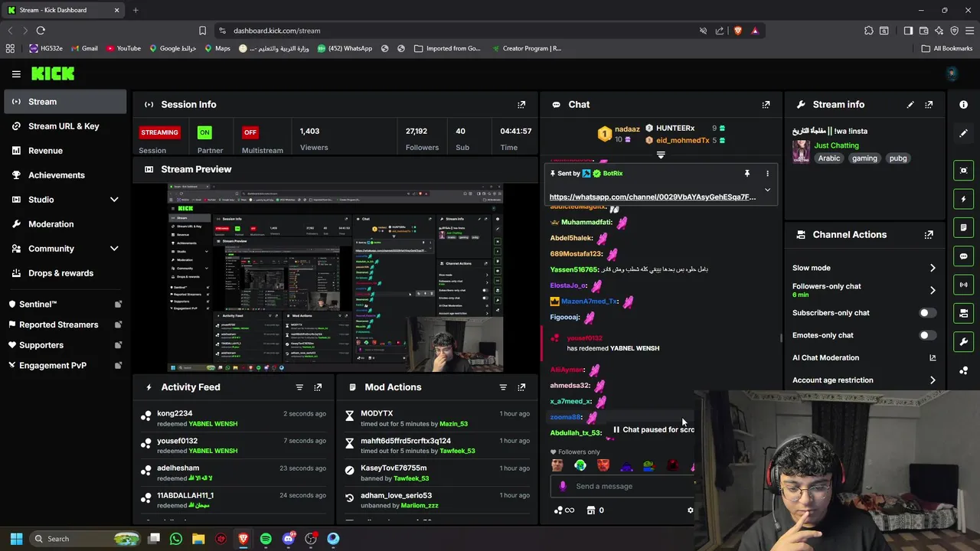Click the info icon in right rail
Viewport: 980px width, 551px height.
tap(964, 105)
